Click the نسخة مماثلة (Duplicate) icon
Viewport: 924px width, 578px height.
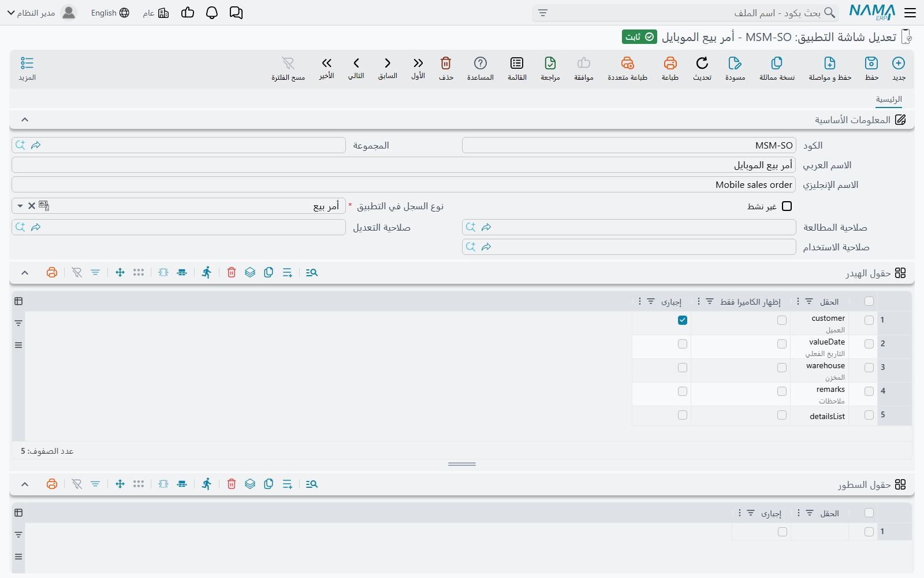(777, 63)
